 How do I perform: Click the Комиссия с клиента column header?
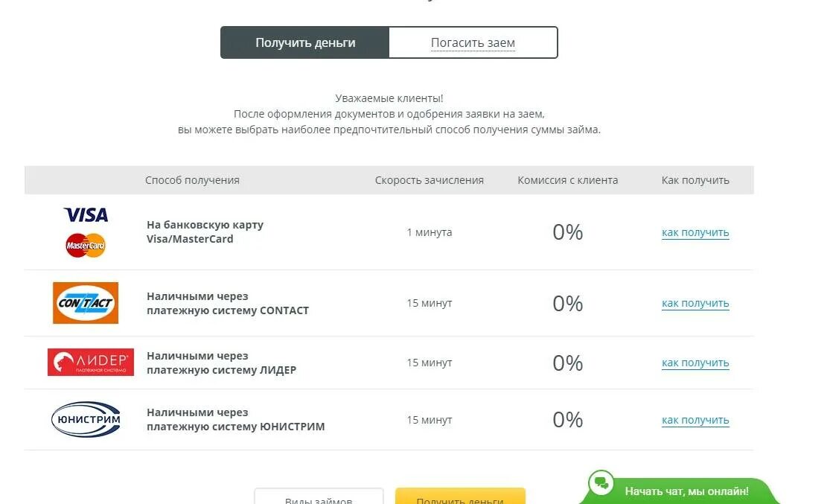click(x=567, y=180)
